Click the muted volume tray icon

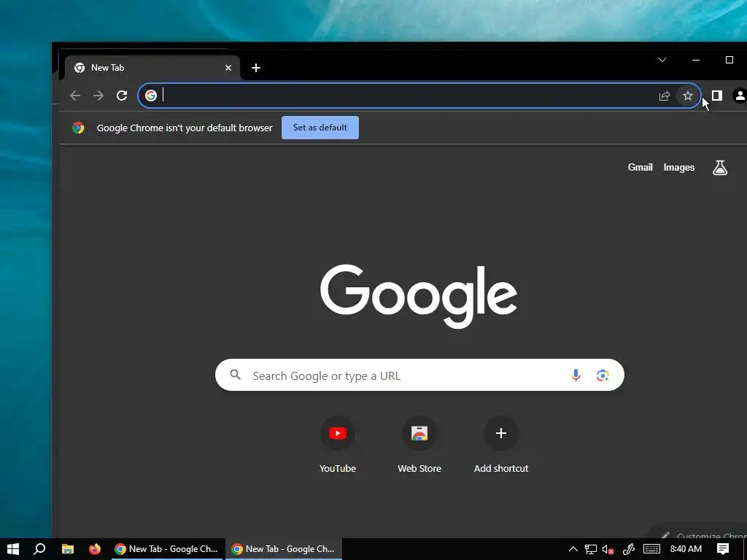pyautogui.click(x=608, y=549)
